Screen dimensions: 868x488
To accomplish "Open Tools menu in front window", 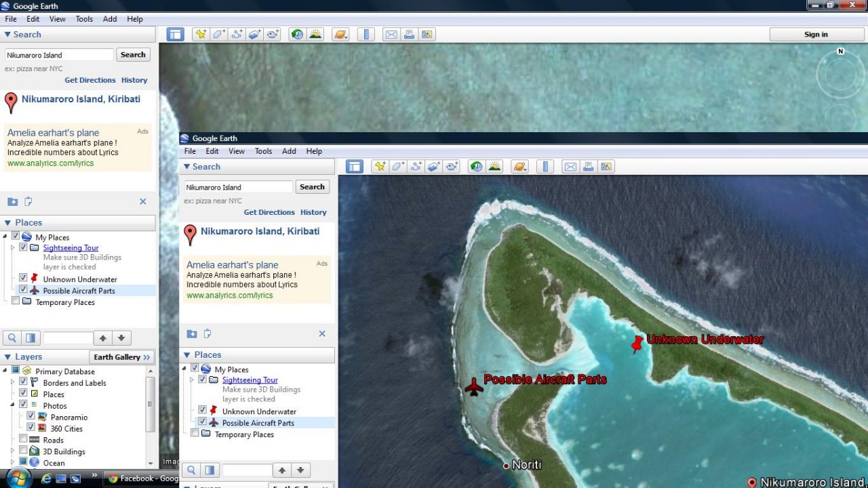I will pyautogui.click(x=263, y=151).
